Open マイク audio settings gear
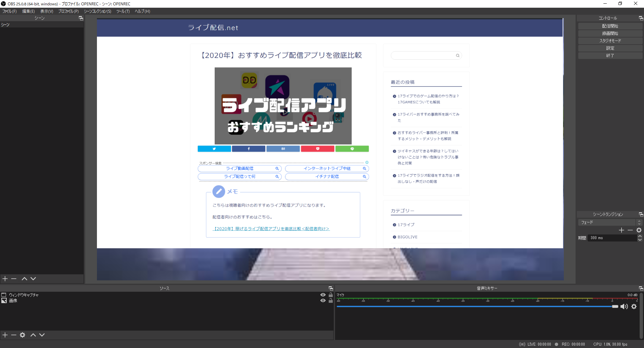The width and height of the screenshot is (644, 348). (x=634, y=306)
